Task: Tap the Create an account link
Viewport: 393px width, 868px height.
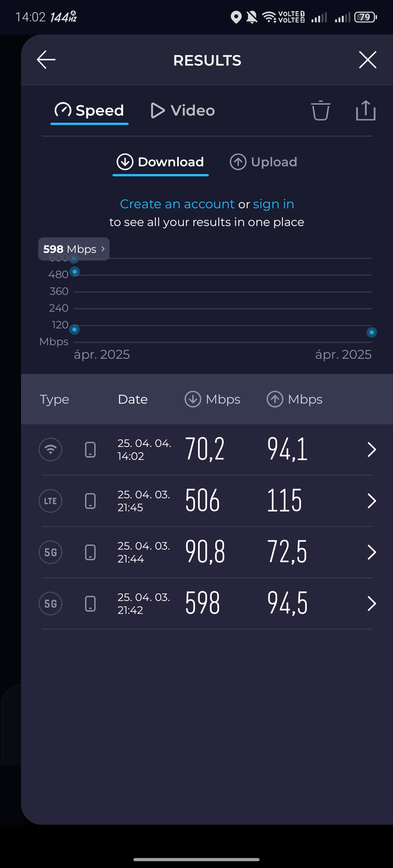Action: coord(177,204)
